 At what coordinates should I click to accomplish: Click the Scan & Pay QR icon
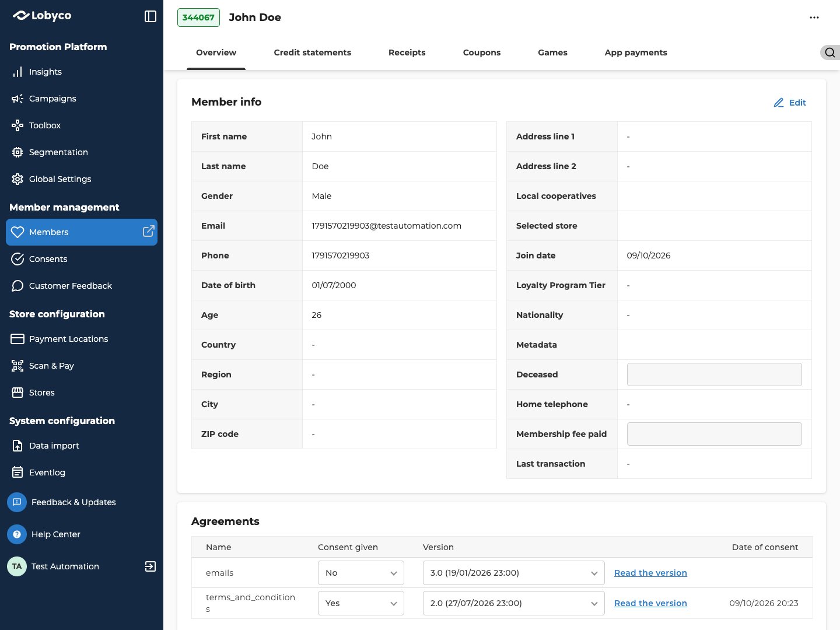coord(17,366)
